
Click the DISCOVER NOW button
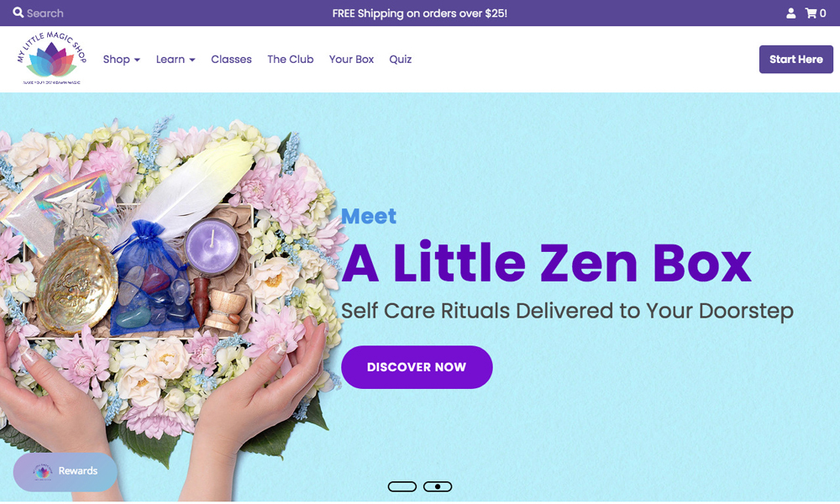pos(417,367)
